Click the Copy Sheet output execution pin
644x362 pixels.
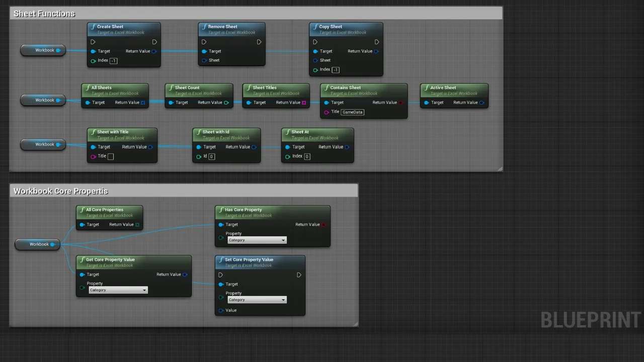click(x=376, y=42)
